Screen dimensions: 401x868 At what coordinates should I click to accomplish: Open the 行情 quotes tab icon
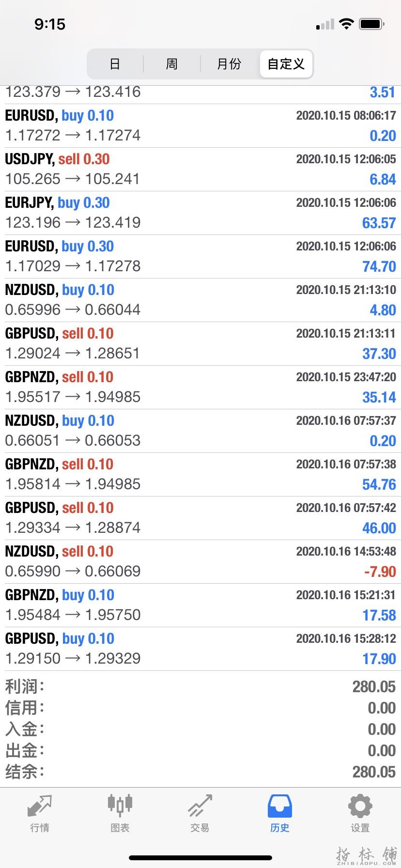click(39, 806)
